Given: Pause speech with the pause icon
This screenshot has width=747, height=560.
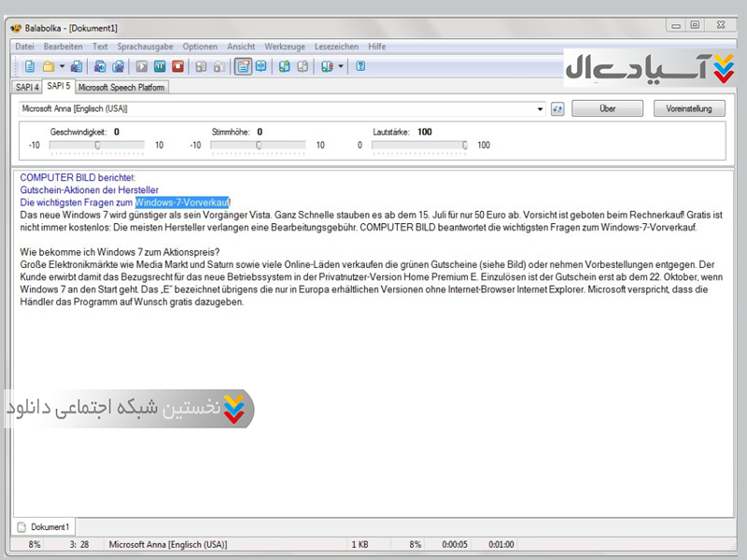Looking at the screenshot, I should pyautogui.click(x=160, y=66).
